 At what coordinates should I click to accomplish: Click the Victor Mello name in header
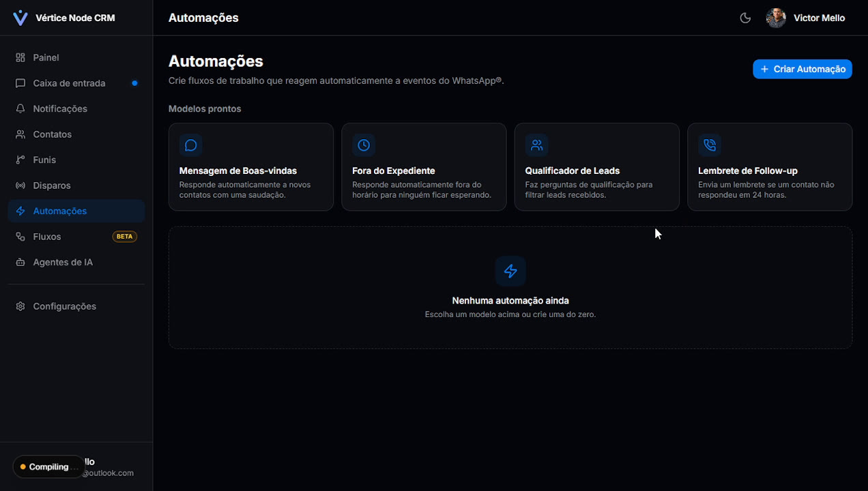[x=820, y=18]
